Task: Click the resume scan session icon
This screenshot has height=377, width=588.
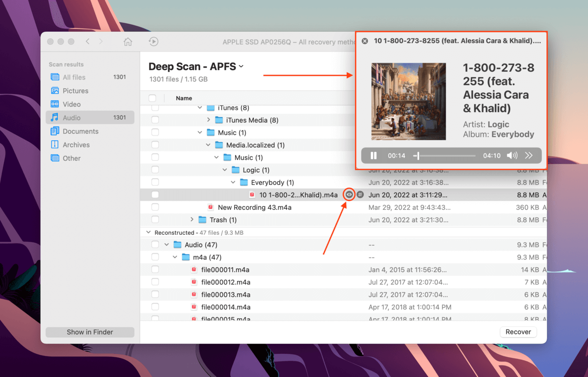Action: click(153, 42)
